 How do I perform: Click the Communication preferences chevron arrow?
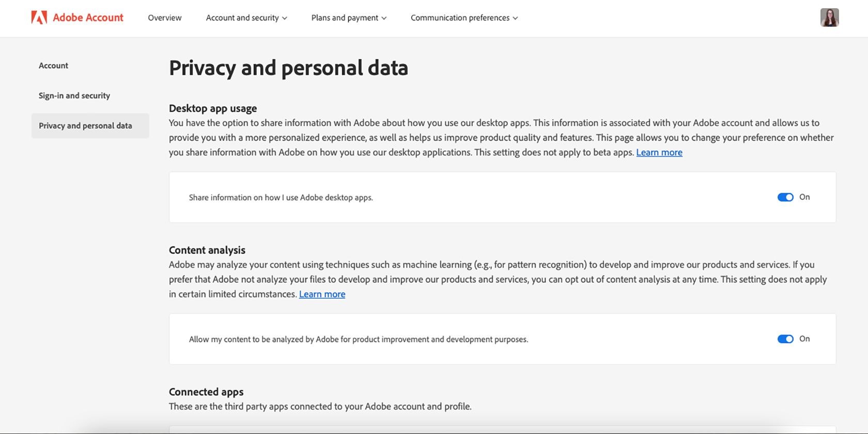pyautogui.click(x=515, y=18)
